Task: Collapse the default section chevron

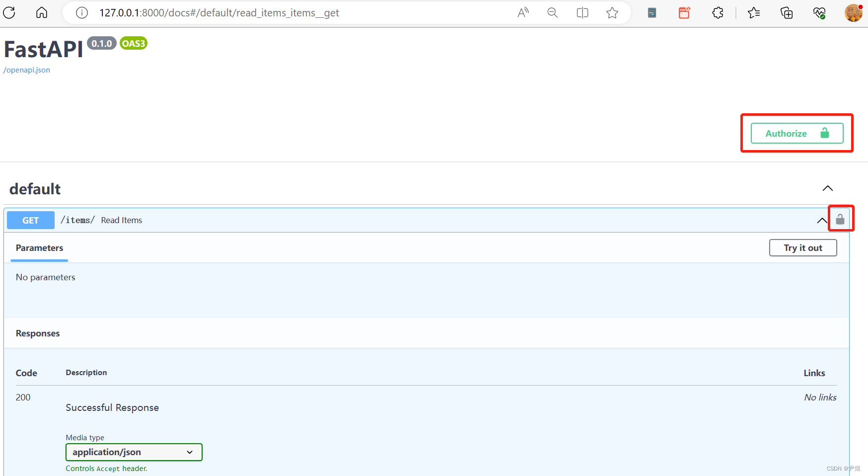Action: pos(828,188)
